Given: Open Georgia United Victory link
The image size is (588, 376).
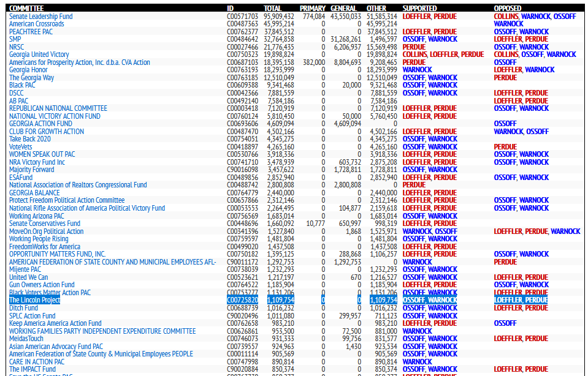Looking at the screenshot, I should pyautogui.click(x=39, y=55).
